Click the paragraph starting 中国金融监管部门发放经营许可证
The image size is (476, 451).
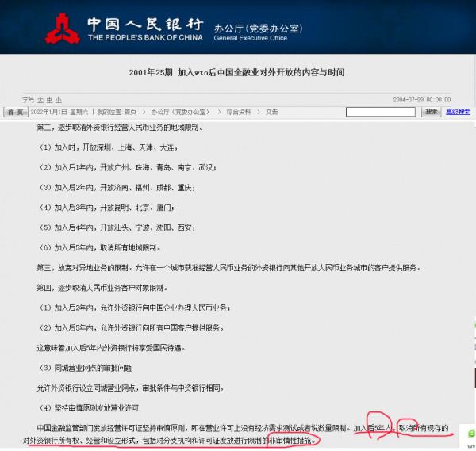pos(236,434)
